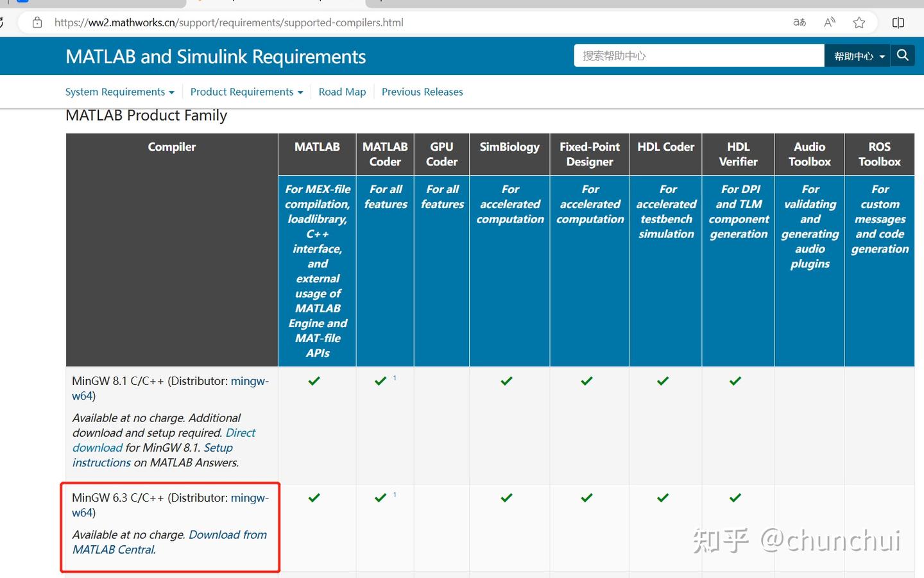The image size is (924, 578).
Task: Click the browser address bar URL
Action: (229, 22)
